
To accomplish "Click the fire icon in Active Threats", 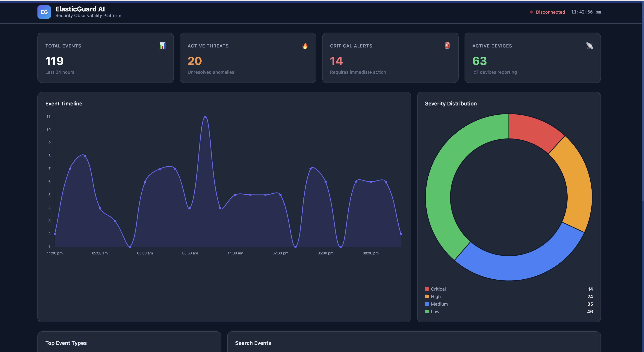I will [x=305, y=46].
